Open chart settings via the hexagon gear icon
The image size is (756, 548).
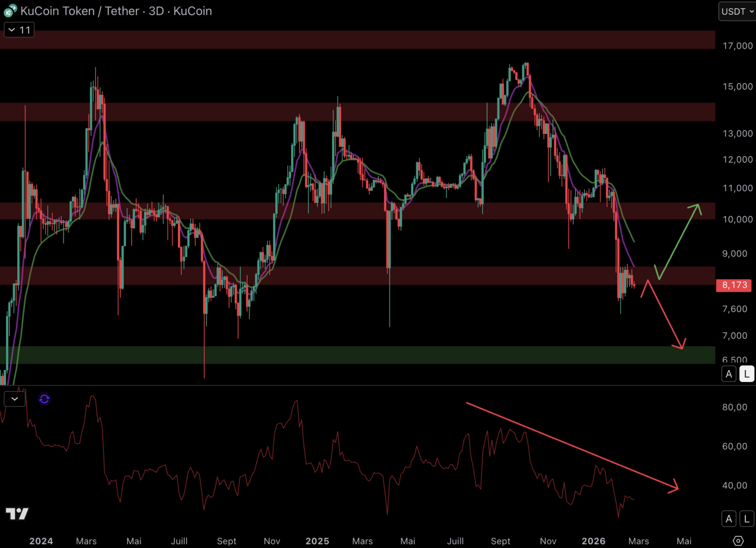(x=738, y=541)
